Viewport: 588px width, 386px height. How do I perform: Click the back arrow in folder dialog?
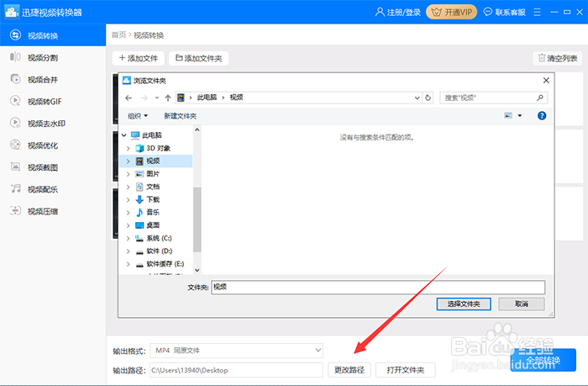[x=129, y=98]
